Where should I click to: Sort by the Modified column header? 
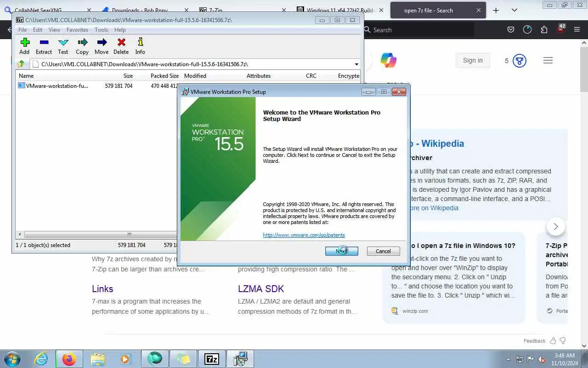(x=195, y=76)
